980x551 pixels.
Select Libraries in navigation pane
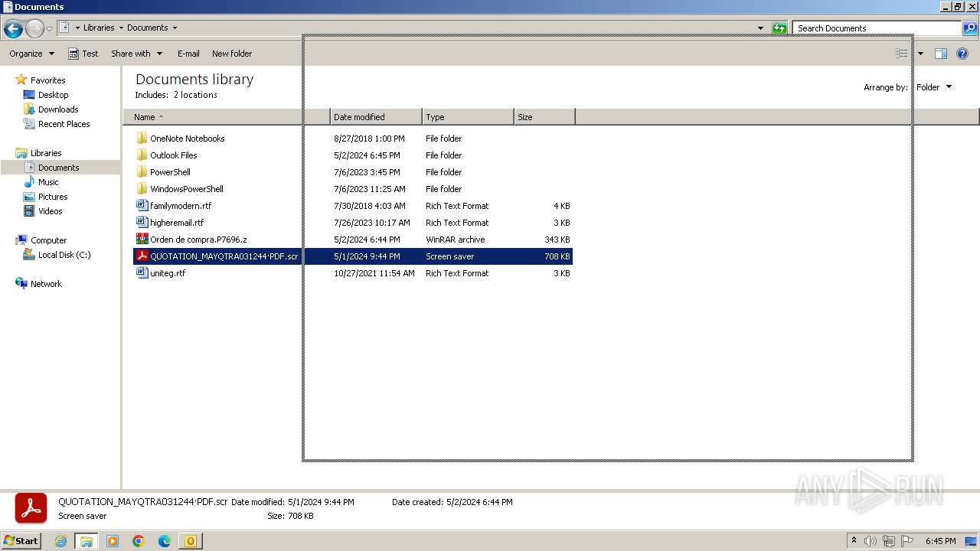point(46,153)
